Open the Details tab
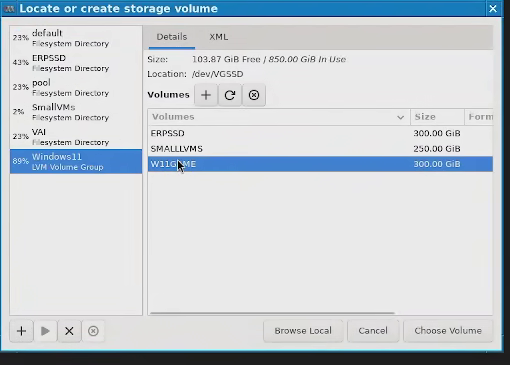510x365 pixels. click(x=172, y=37)
